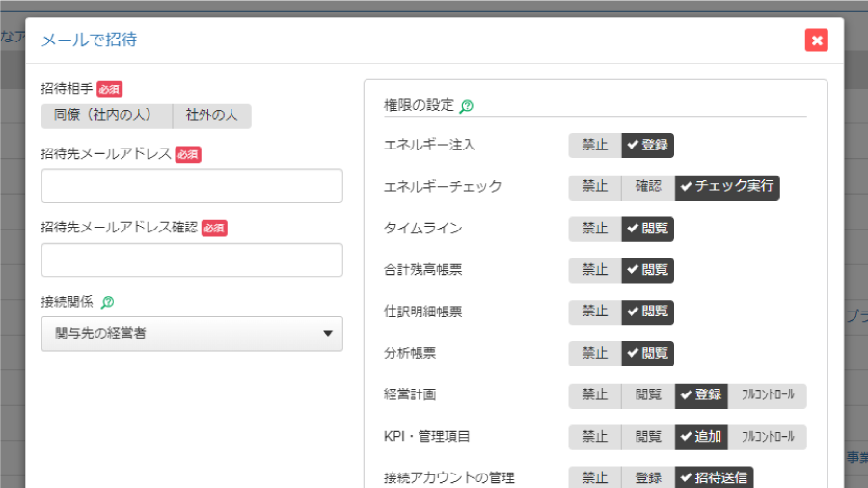Set エネルギーチェック permission to 確認
Screen dimensions: 868x488
click(647, 187)
